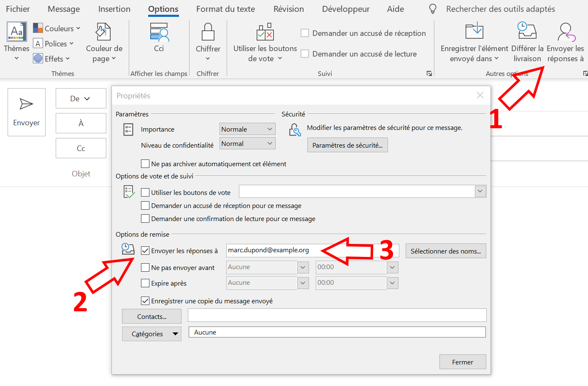Expand the Catégories button arrow
588x386 pixels.
[x=175, y=334]
